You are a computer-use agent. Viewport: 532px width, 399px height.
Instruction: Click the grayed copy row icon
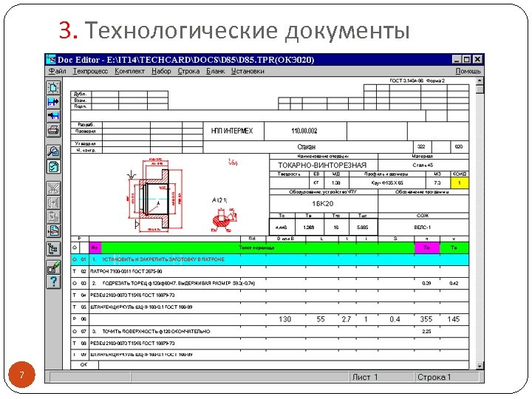pyautogui.click(x=53, y=202)
